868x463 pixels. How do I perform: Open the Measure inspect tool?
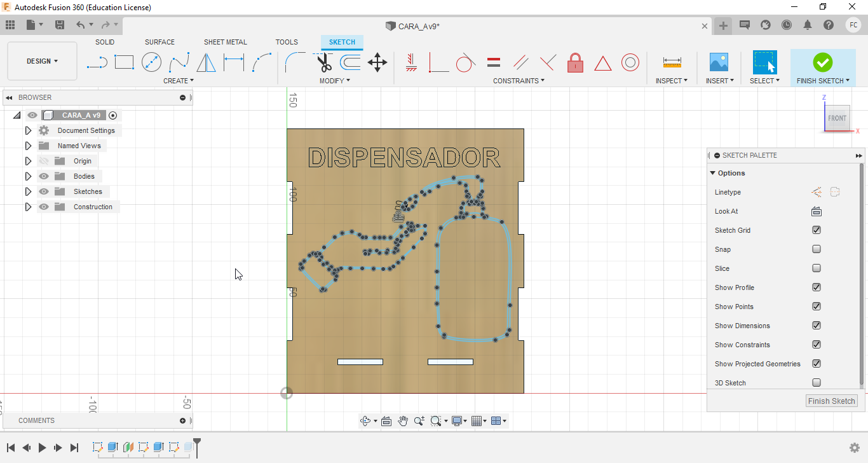click(x=672, y=62)
